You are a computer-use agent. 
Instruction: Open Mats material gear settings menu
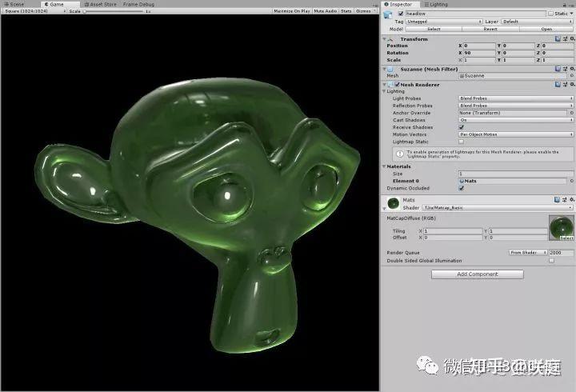pyautogui.click(x=572, y=199)
